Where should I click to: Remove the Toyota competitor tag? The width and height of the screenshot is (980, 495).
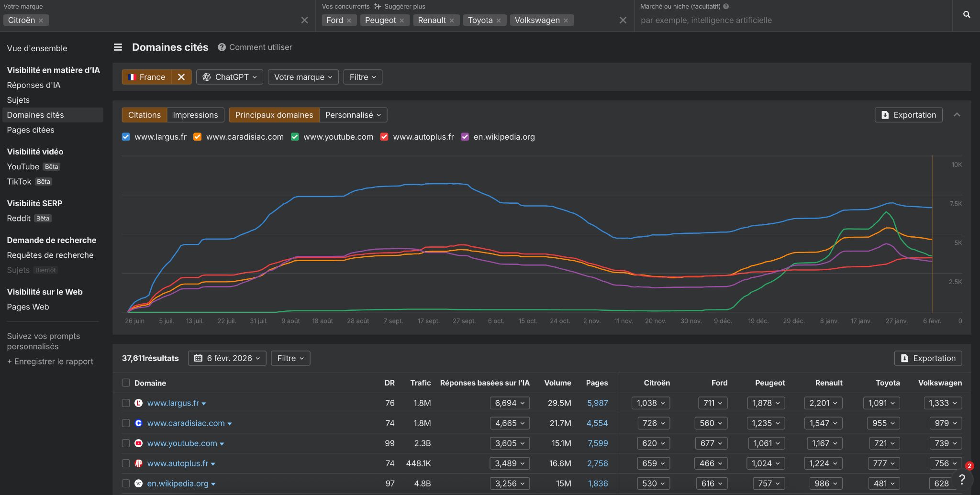[x=499, y=21]
